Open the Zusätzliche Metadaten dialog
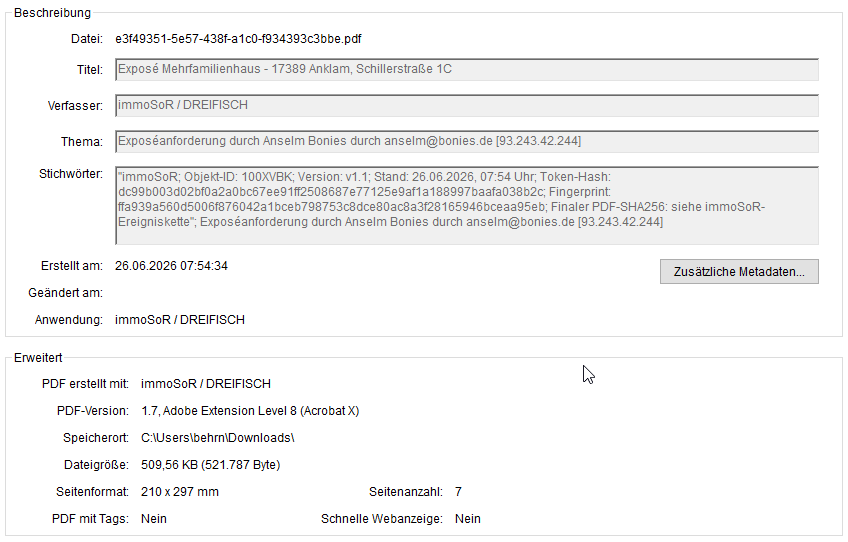The image size is (848, 542). 739,272
